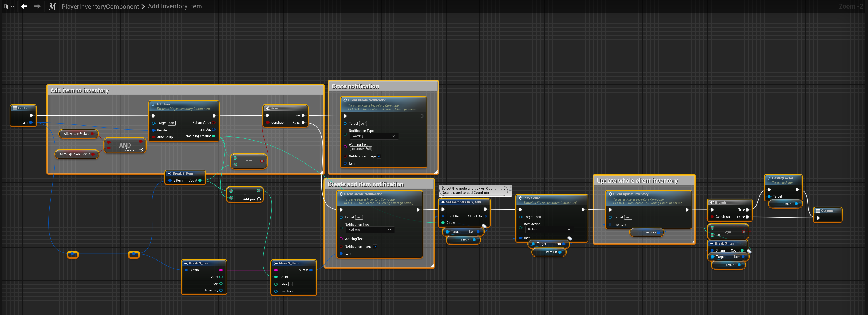The image size is (868, 315).
Task: Click the Make S_Item node icon
Action: [x=276, y=263]
